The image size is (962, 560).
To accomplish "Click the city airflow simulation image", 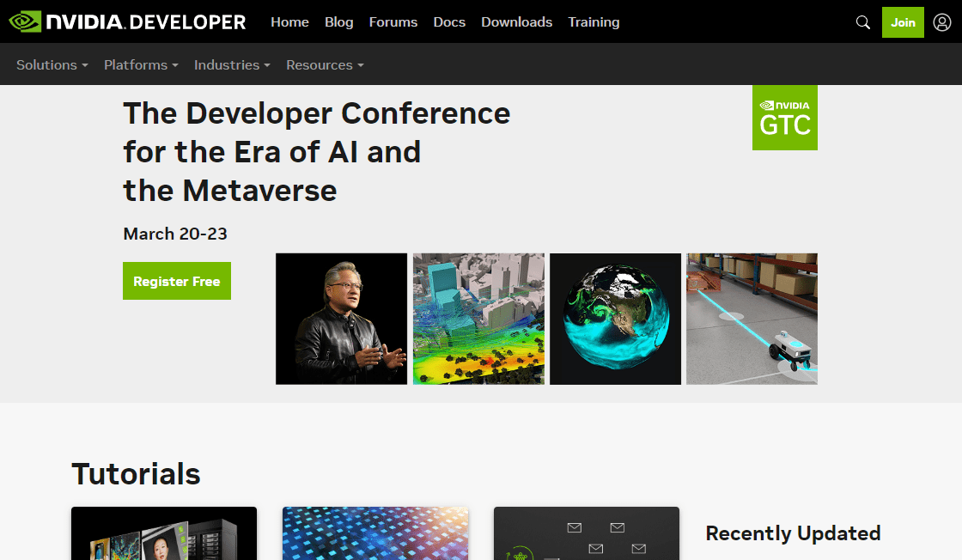I will tap(478, 319).
